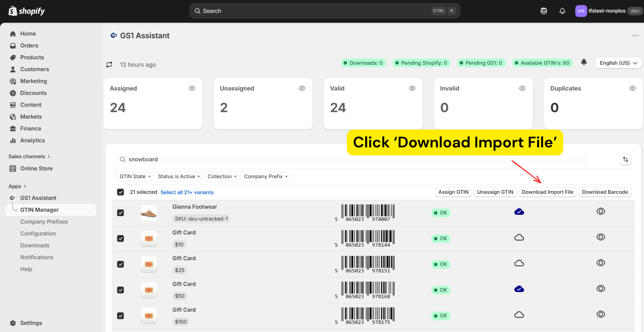Toggle the eye icon on Duplicates card
Screen dimensions: 644x332
tap(633, 88)
